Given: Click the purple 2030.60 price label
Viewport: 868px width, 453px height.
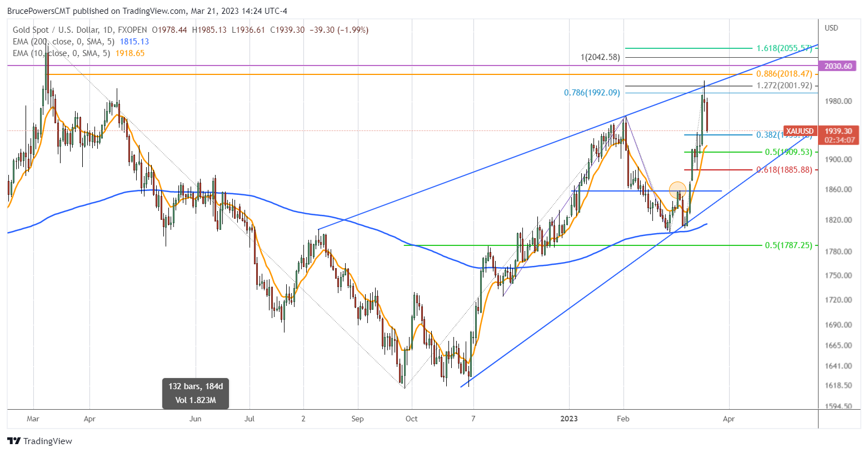Looking at the screenshot, I should 838,66.
